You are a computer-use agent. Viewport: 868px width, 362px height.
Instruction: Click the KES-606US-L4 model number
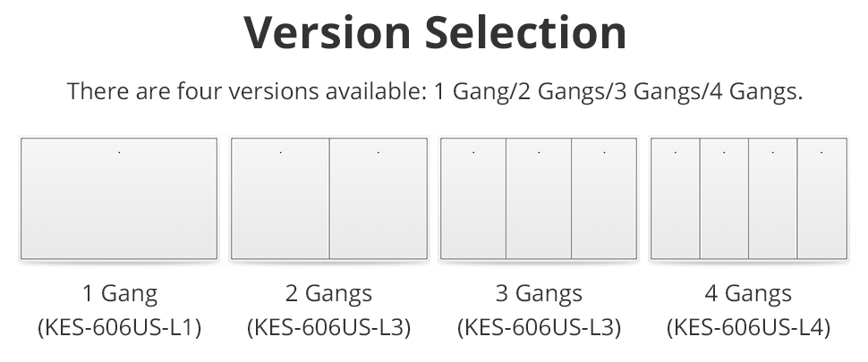[748, 328]
